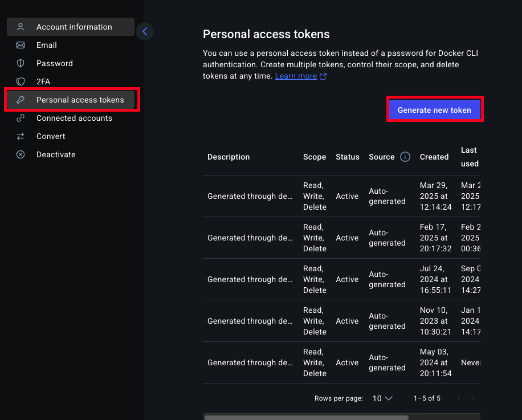Click the Email envelope icon
Screen dimensions: 522x420
(x=21, y=45)
